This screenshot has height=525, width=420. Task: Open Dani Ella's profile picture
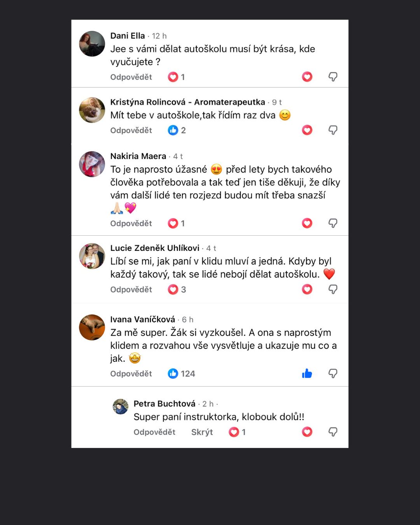92,44
